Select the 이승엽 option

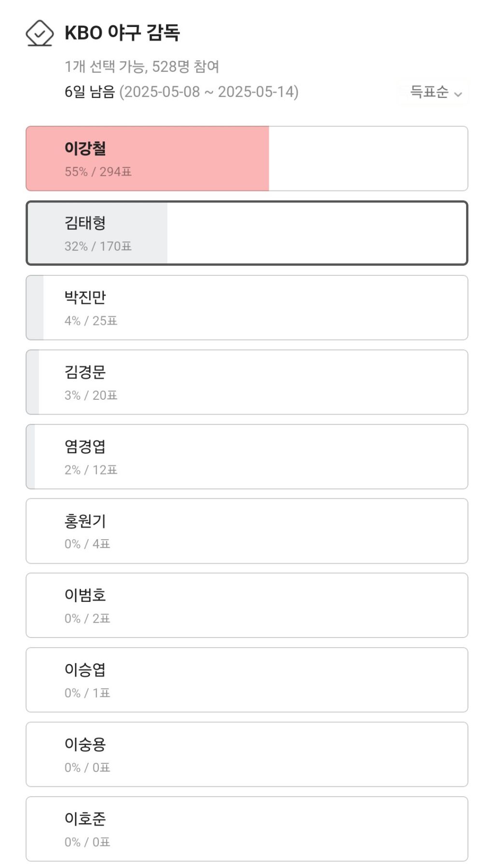point(247,680)
